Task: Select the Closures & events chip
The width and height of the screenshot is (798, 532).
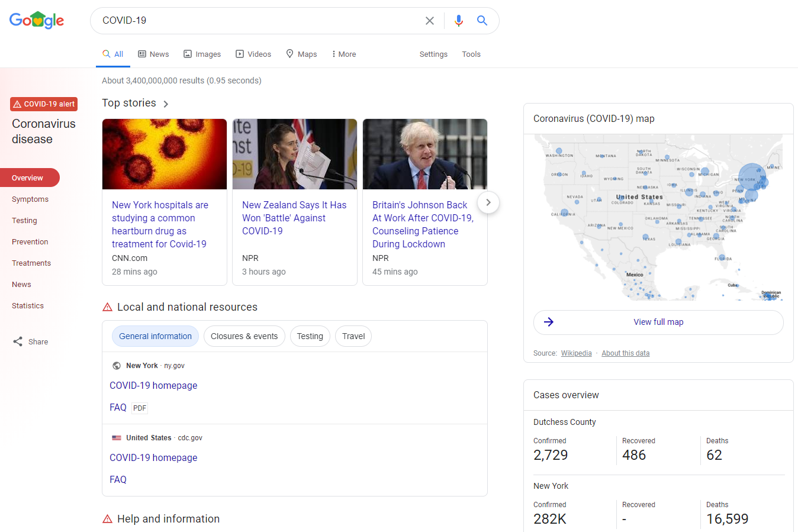Action: 244,336
